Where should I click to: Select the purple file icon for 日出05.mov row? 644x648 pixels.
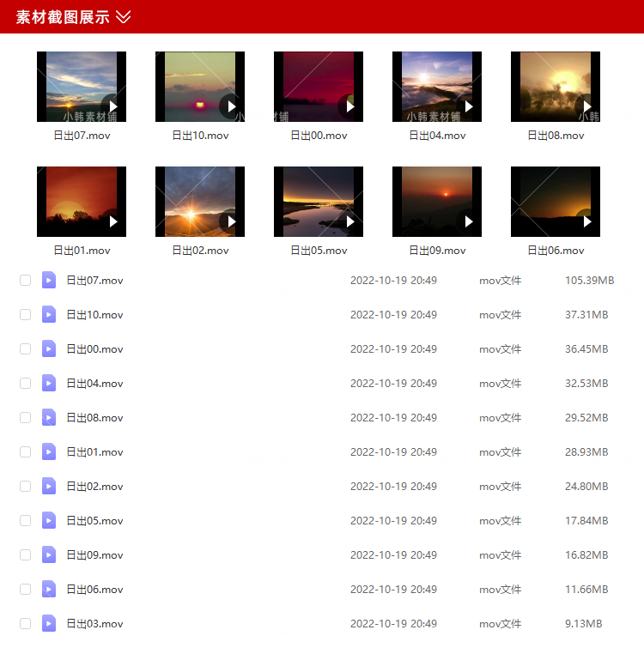coord(49,520)
